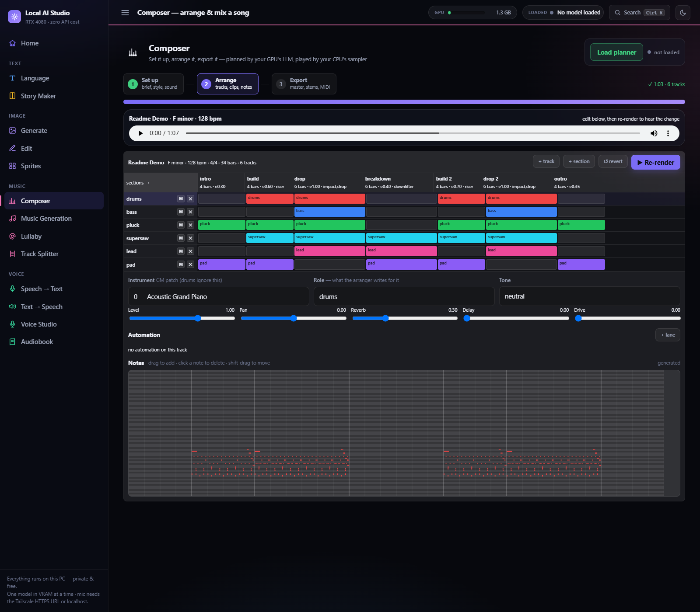Mute the supersaw track
The height and width of the screenshot is (612, 700).
[181, 238]
